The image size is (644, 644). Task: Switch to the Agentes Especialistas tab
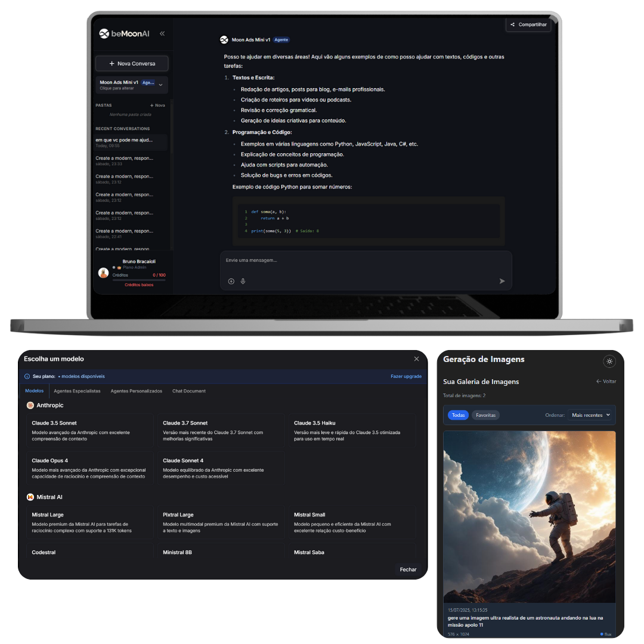coord(77,391)
